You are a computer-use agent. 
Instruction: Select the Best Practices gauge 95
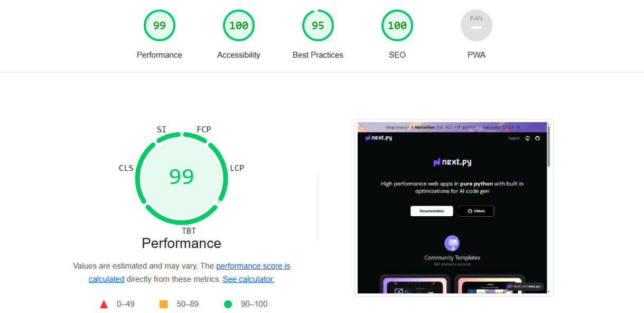point(318,25)
